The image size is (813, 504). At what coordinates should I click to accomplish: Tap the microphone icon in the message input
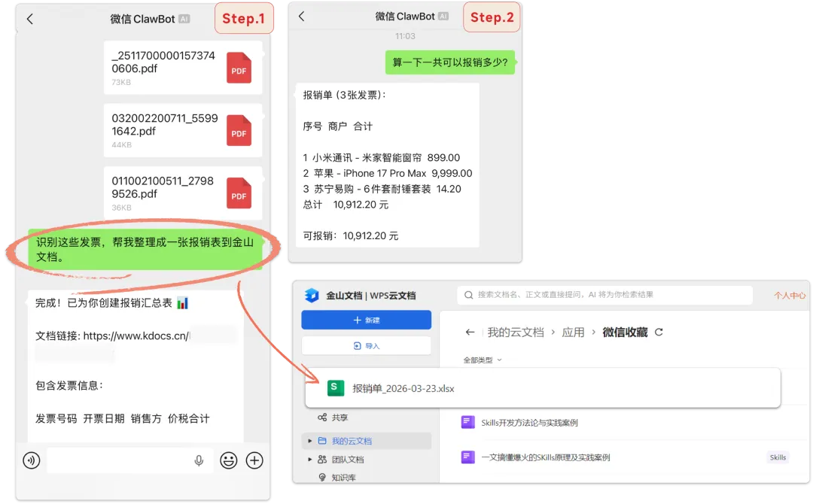[x=198, y=460]
